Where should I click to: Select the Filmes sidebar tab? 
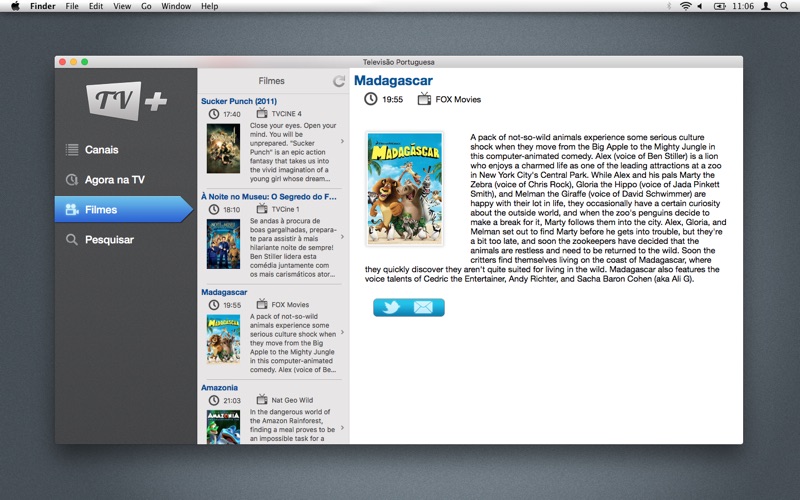pyautogui.click(x=124, y=210)
